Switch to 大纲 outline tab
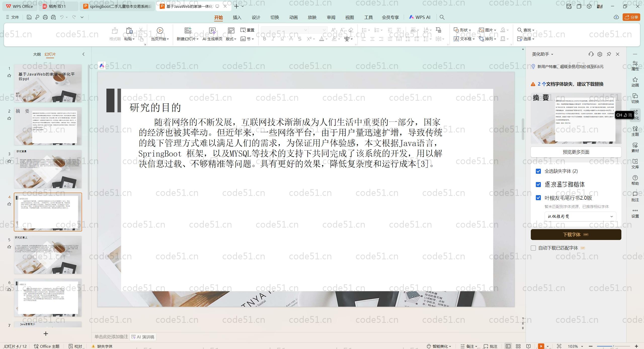The width and height of the screenshot is (644, 349). (37, 54)
